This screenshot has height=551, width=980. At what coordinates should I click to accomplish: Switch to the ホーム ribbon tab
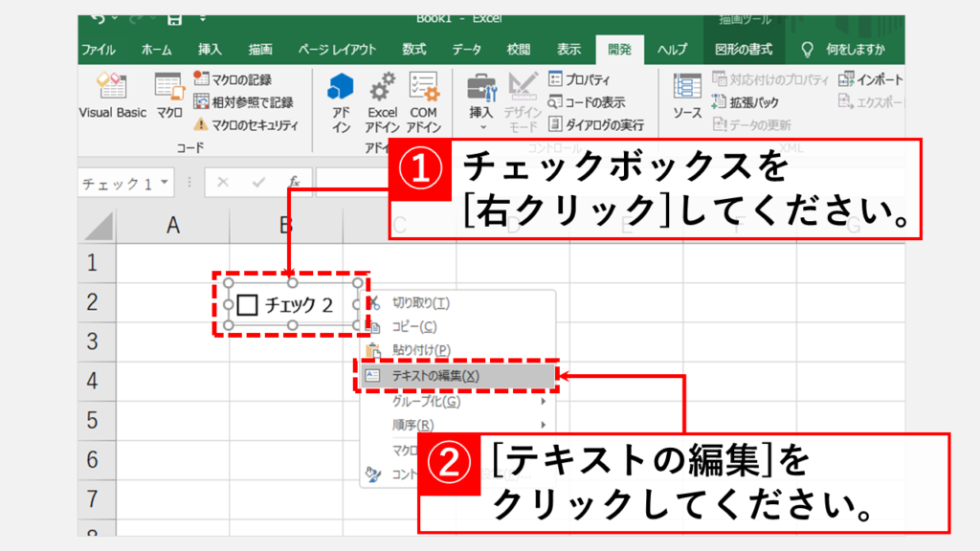157,50
